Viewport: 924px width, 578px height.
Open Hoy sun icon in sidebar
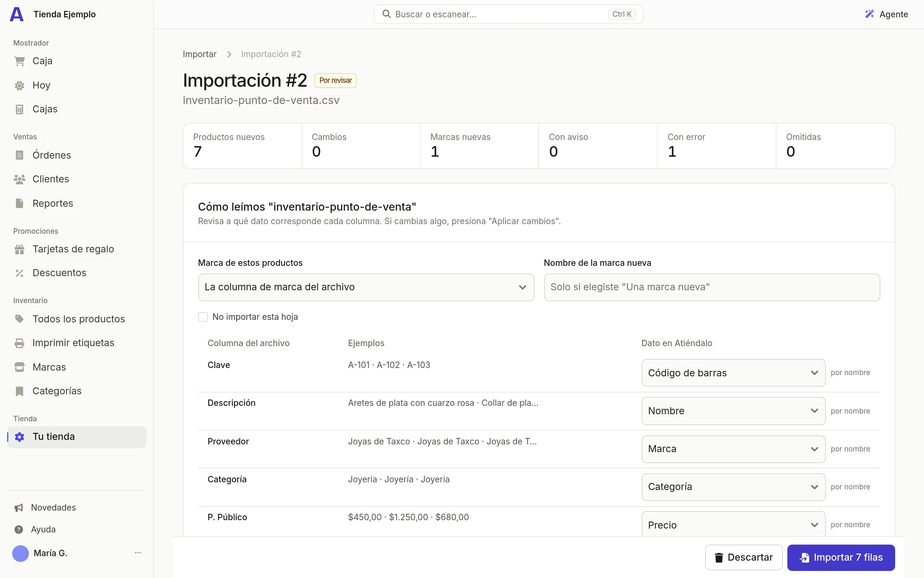tap(20, 85)
